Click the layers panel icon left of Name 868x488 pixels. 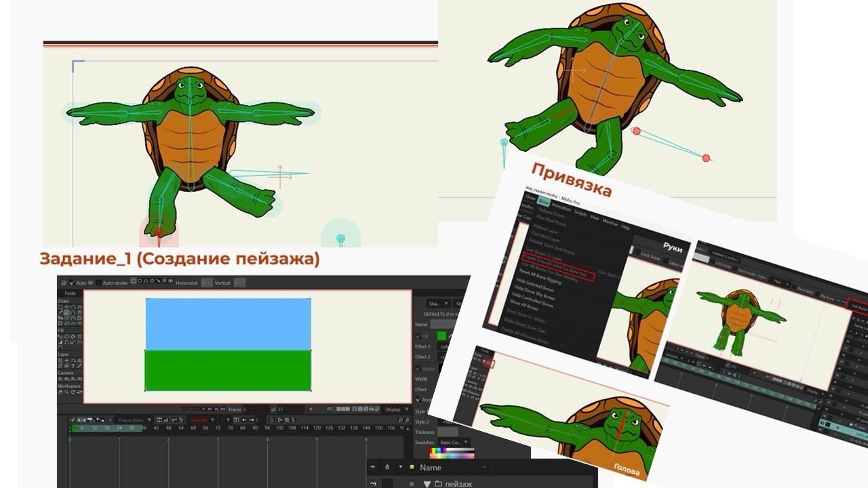pyautogui.click(x=412, y=467)
